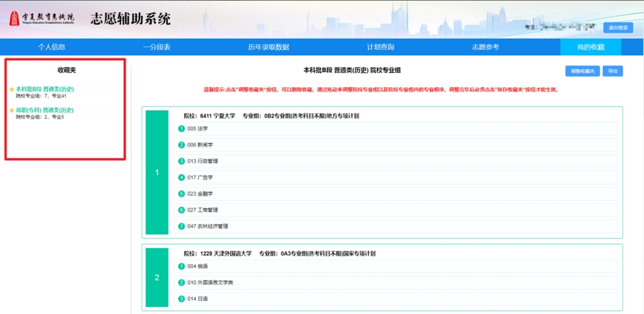Screen dimensions: 644x314
Task: Select the 志愿参考 tab
Action: [x=486, y=47]
